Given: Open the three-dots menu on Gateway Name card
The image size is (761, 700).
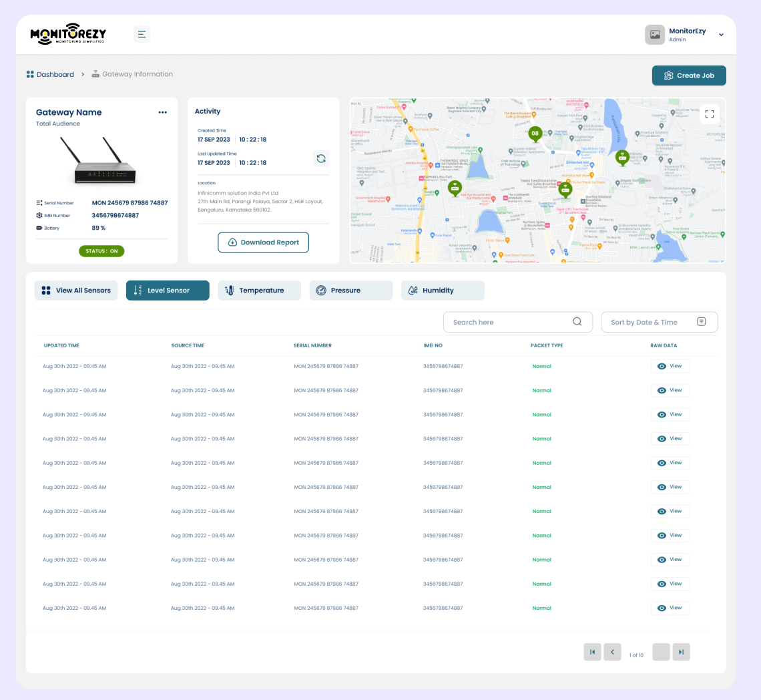Looking at the screenshot, I should [x=162, y=112].
